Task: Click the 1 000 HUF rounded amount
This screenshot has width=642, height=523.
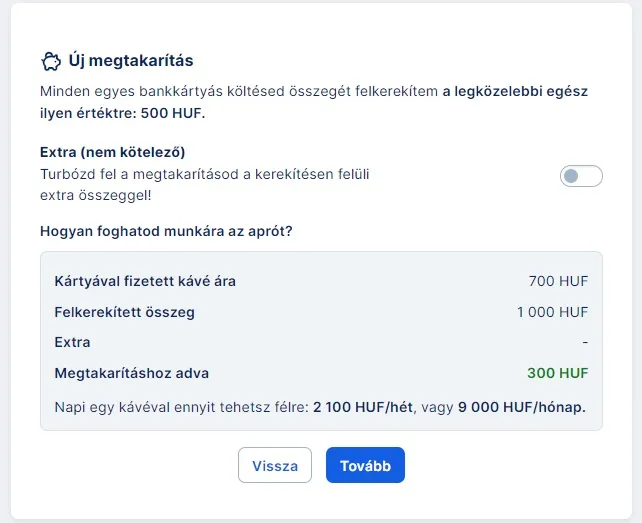Action: (x=552, y=312)
